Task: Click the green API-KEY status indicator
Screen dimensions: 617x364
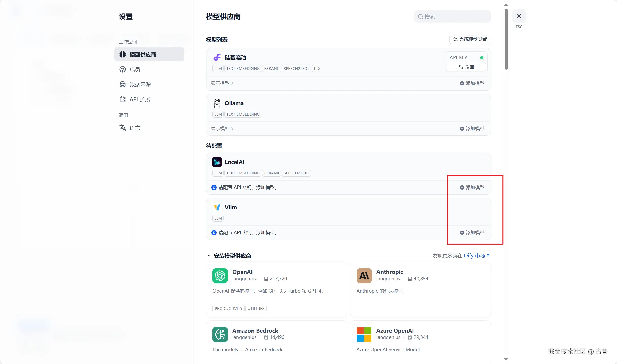Action: [x=482, y=58]
